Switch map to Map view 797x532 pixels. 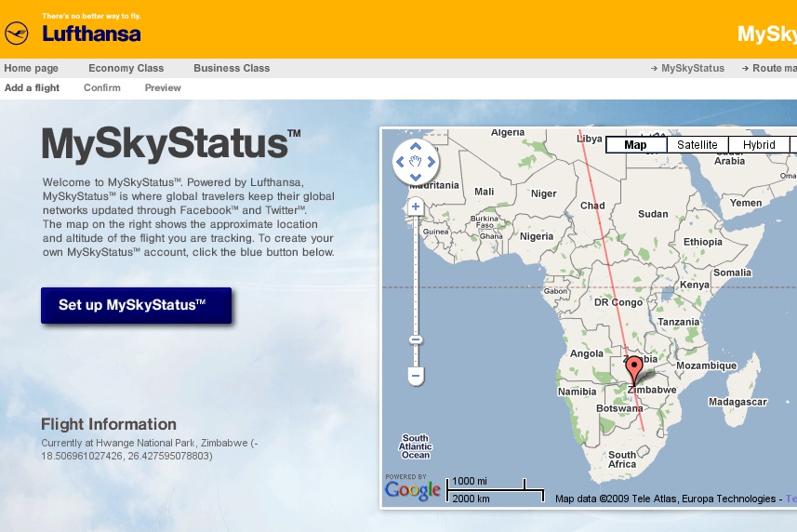tap(636, 145)
